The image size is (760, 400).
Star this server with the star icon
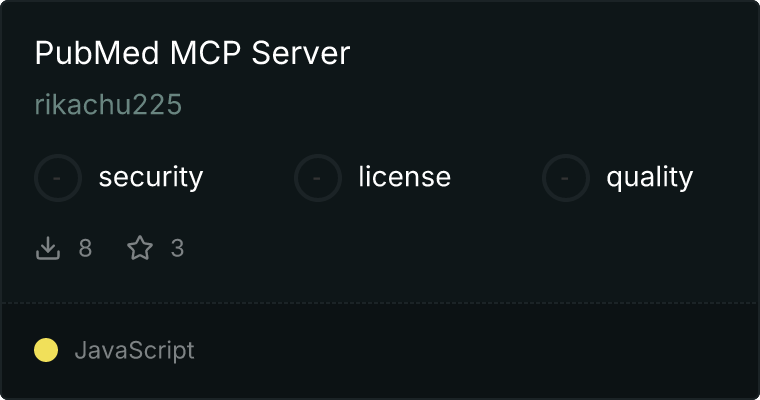[140, 248]
